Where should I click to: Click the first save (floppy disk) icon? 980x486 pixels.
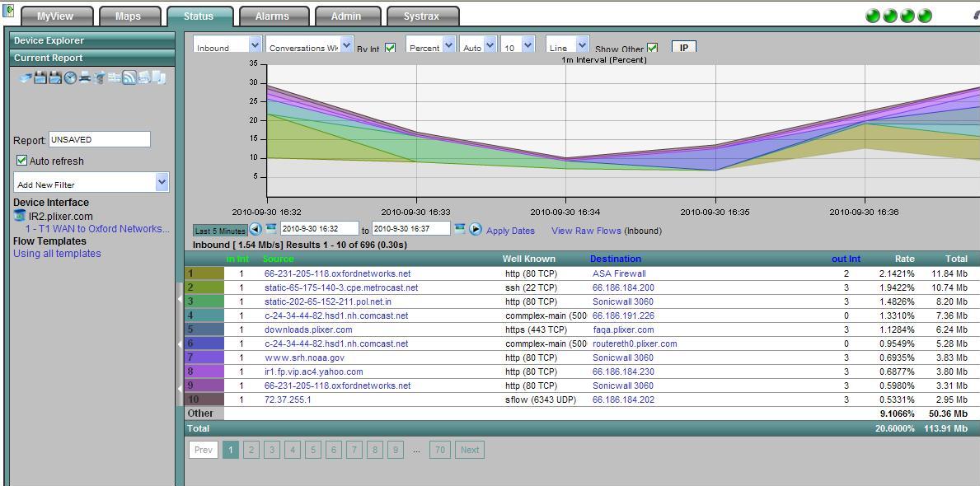click(x=40, y=77)
